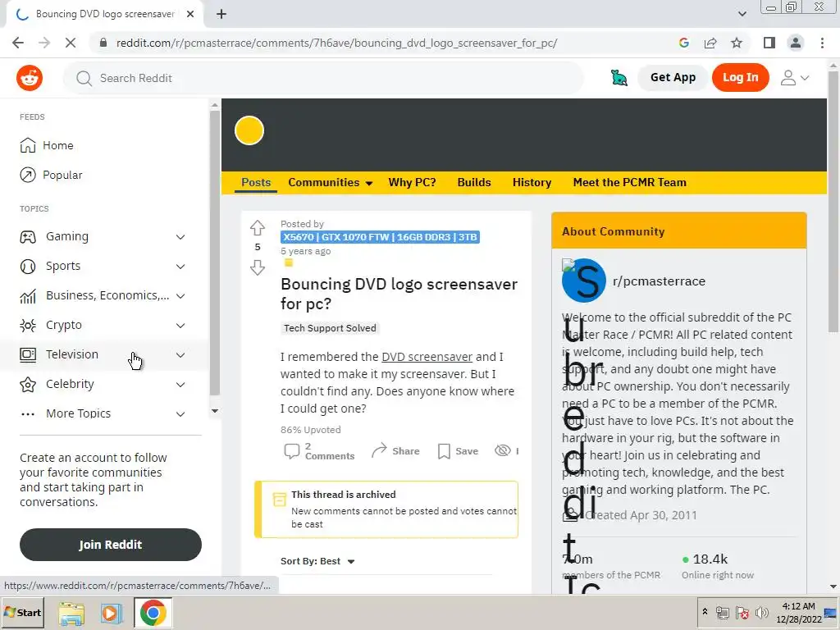Share this page via address bar icon
This screenshot has width=840, height=630.
point(710,43)
